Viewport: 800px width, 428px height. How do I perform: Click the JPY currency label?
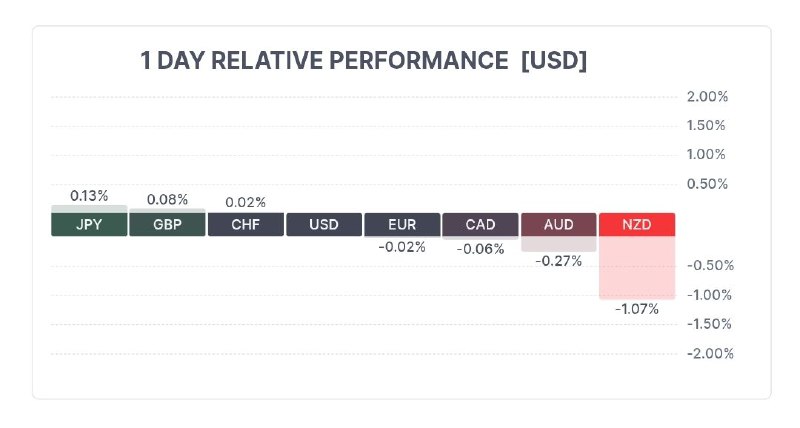(x=89, y=224)
